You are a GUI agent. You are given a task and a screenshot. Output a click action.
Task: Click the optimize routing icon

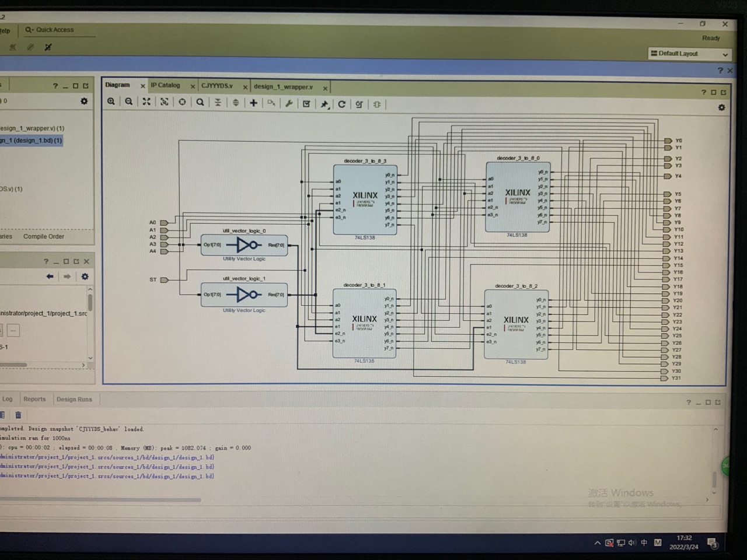pyautogui.click(x=359, y=104)
